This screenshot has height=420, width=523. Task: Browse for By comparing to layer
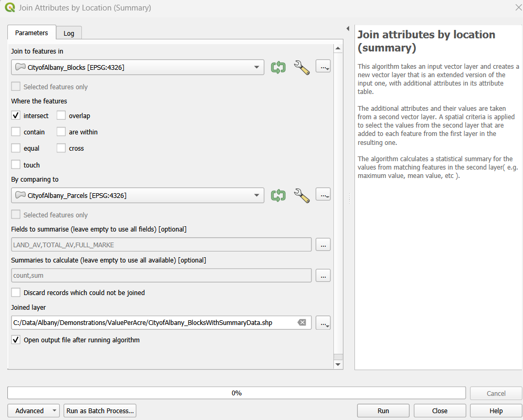(x=323, y=195)
